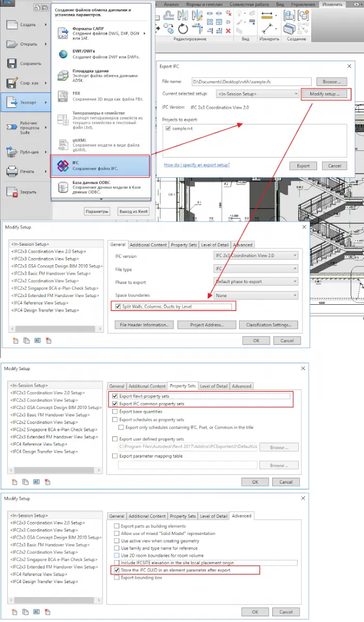Click the Modify setup... button
Image resolution: width=364 pixels, height=622 pixels.
click(x=325, y=94)
